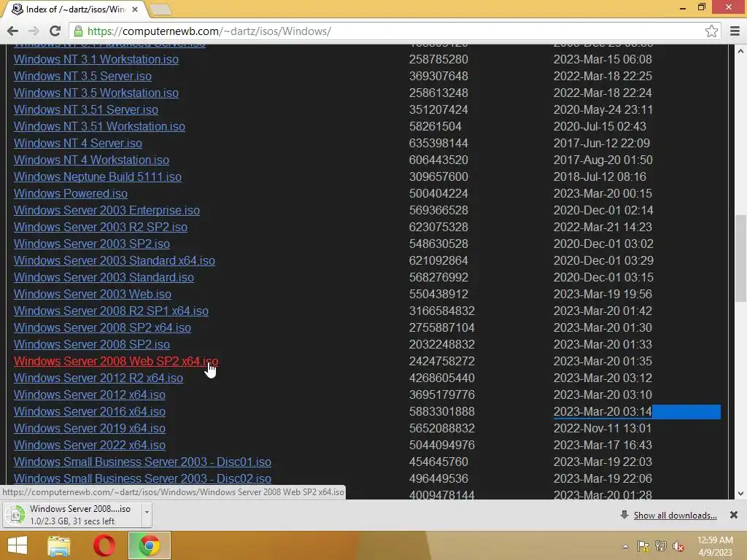
Task: Open Windows Server 2003 Web.iso
Action: click(x=93, y=295)
